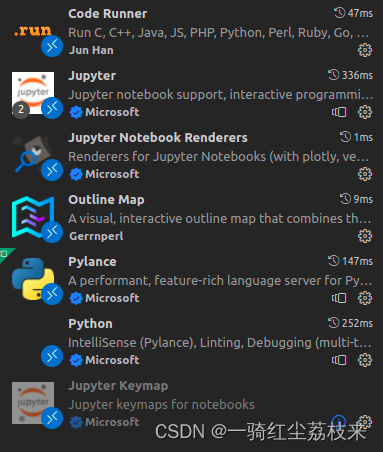Click verified publisher badge on Python row
383x452 pixels.
[76, 360]
